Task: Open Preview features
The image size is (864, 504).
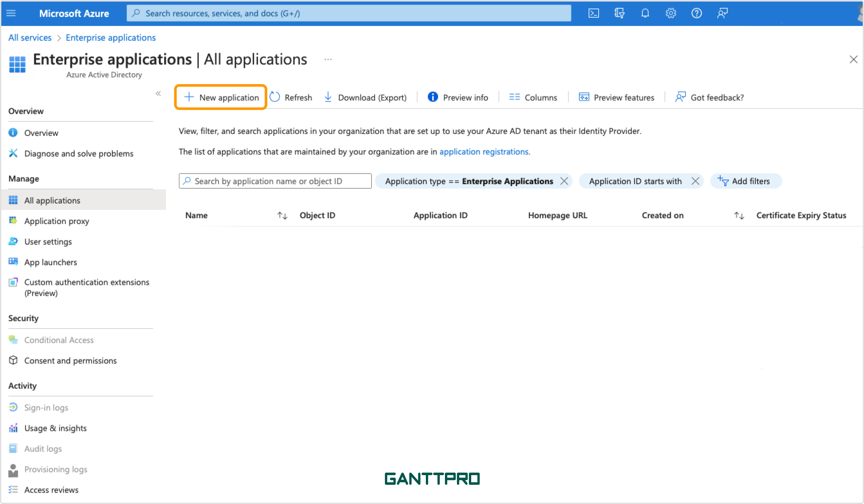Action: (616, 97)
